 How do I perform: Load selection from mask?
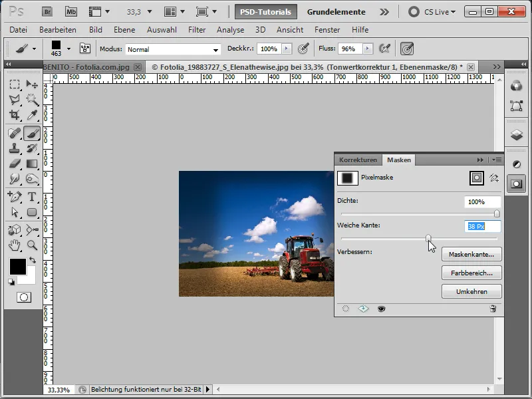pos(345,309)
